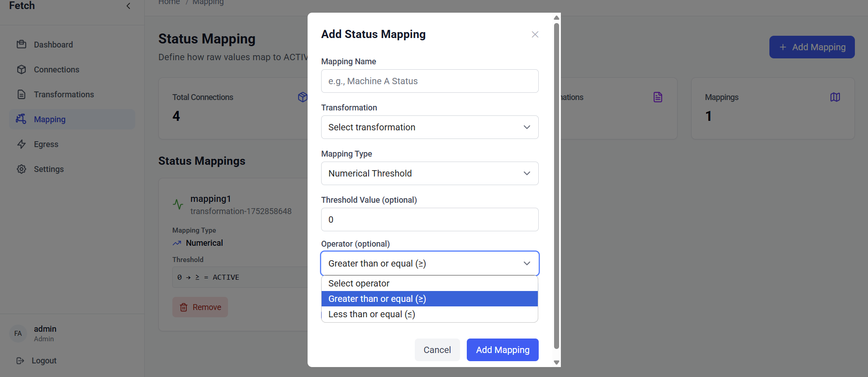Click the Connections cube icon
The width and height of the screenshot is (868, 377).
point(21,69)
